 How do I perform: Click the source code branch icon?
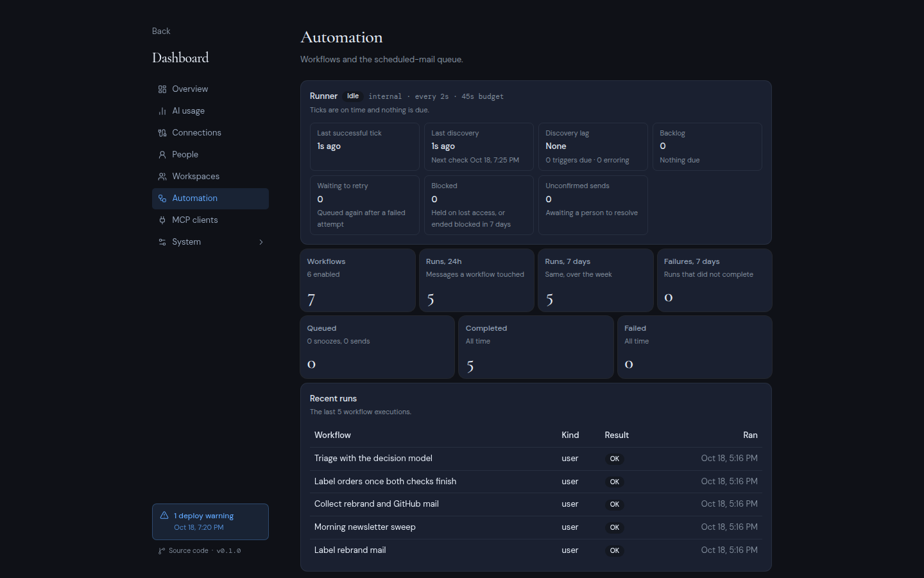(x=162, y=551)
